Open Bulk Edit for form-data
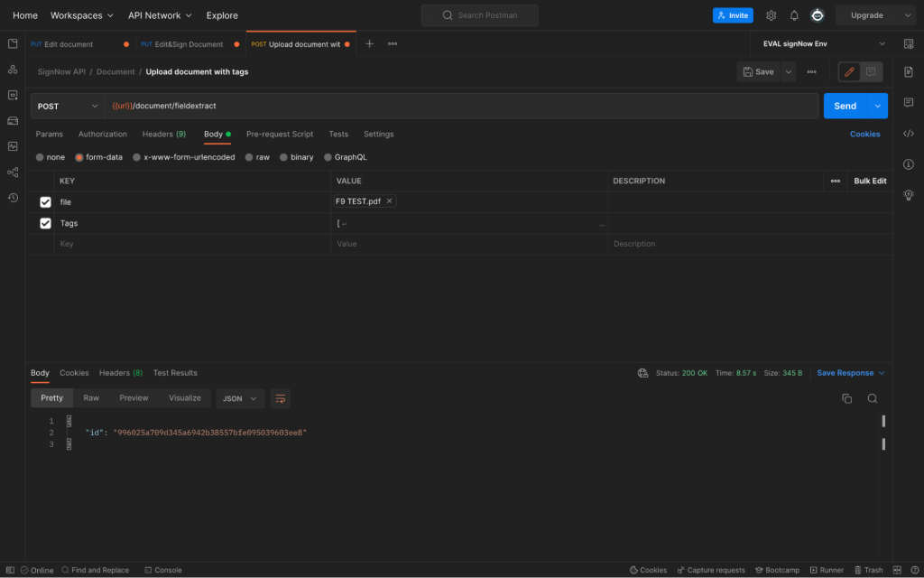Image resolution: width=924 pixels, height=578 pixels. point(870,181)
